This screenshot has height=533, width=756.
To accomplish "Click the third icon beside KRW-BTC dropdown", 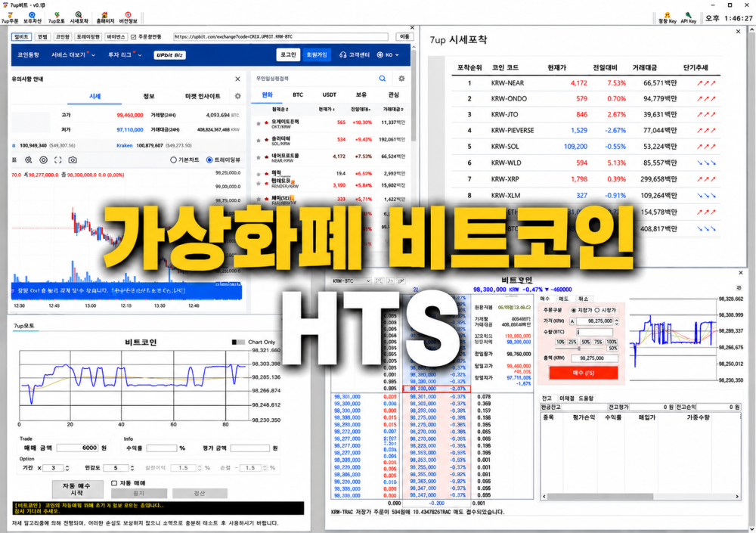I will click(x=401, y=280).
